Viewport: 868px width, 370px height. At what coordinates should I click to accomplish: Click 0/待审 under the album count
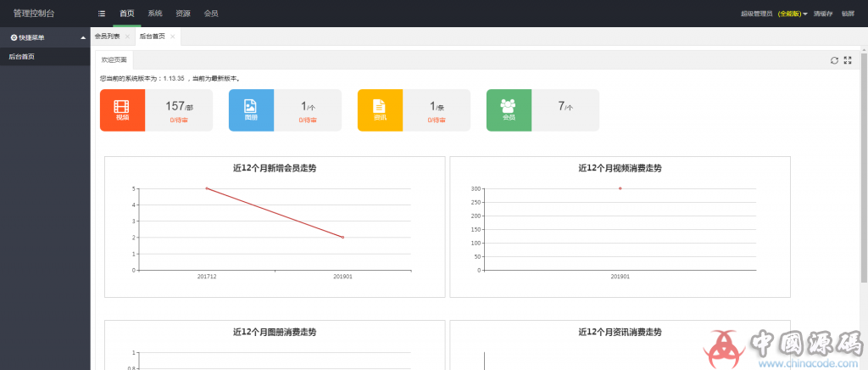pos(308,121)
